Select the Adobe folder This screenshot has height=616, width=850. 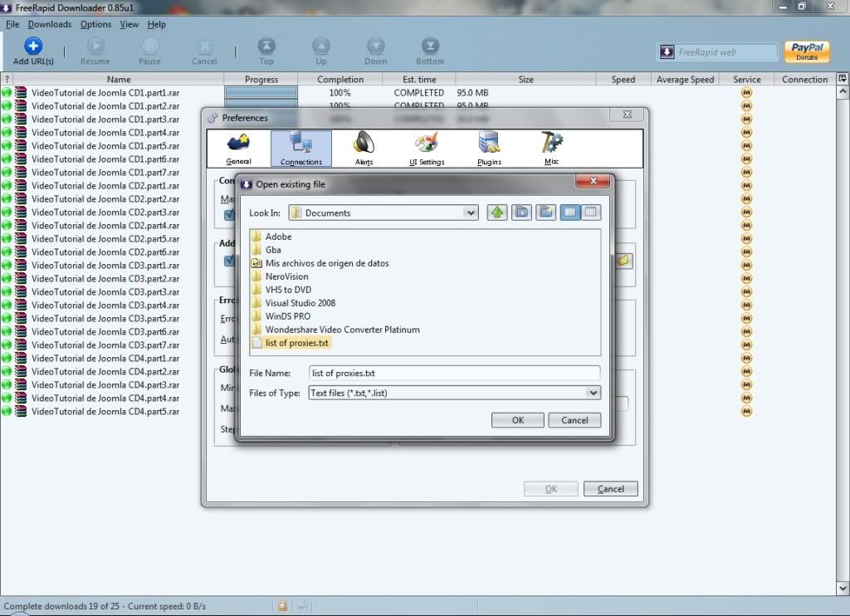[272, 237]
